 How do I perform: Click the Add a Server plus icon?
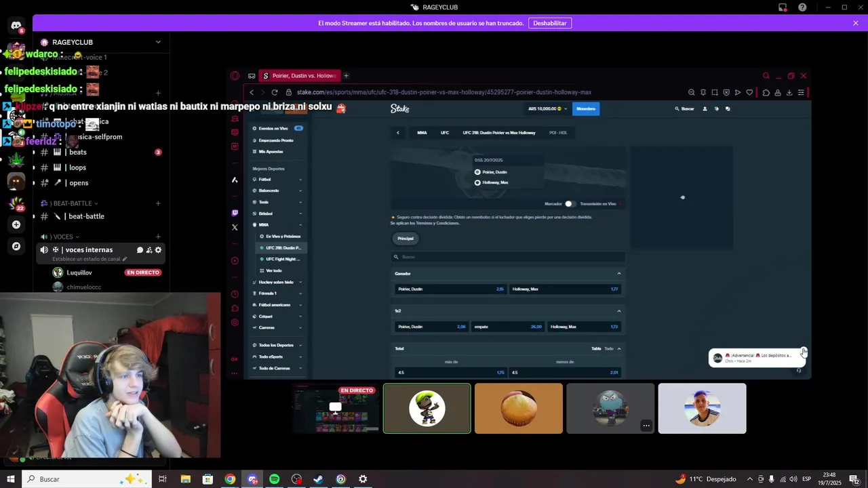coord(16,224)
